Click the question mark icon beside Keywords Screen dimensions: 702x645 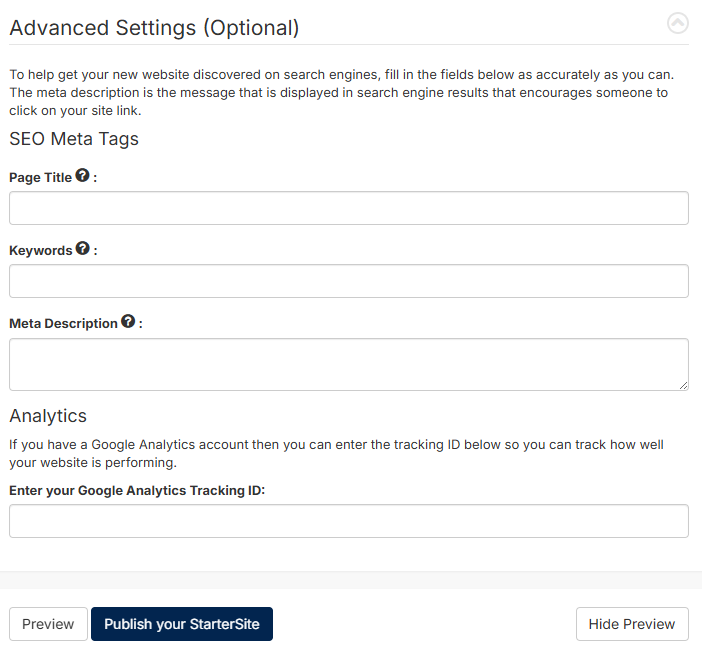[x=82, y=248]
